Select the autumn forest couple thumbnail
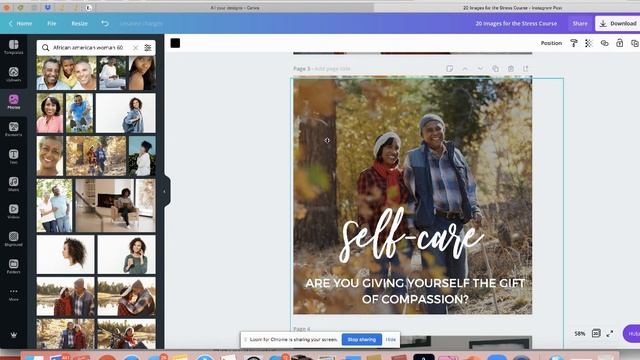This screenshot has width=640, height=360. coord(96,156)
